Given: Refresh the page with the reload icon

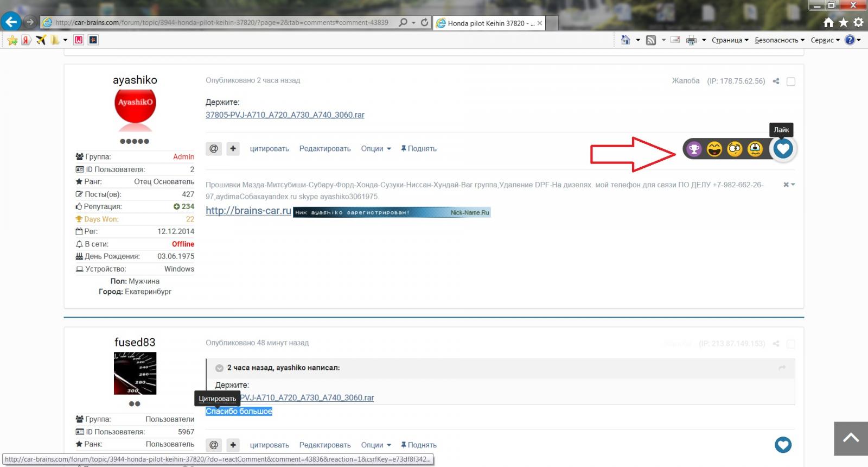Looking at the screenshot, I should [424, 23].
